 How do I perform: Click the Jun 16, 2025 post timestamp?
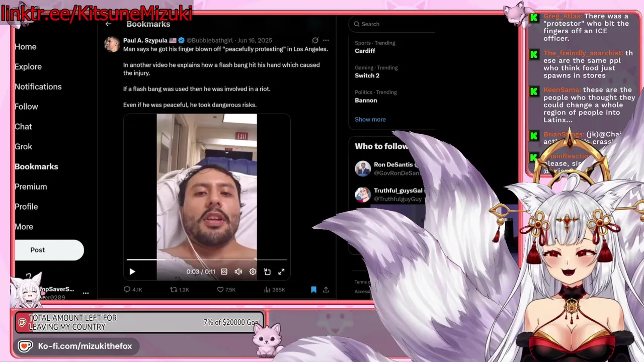tap(255, 40)
